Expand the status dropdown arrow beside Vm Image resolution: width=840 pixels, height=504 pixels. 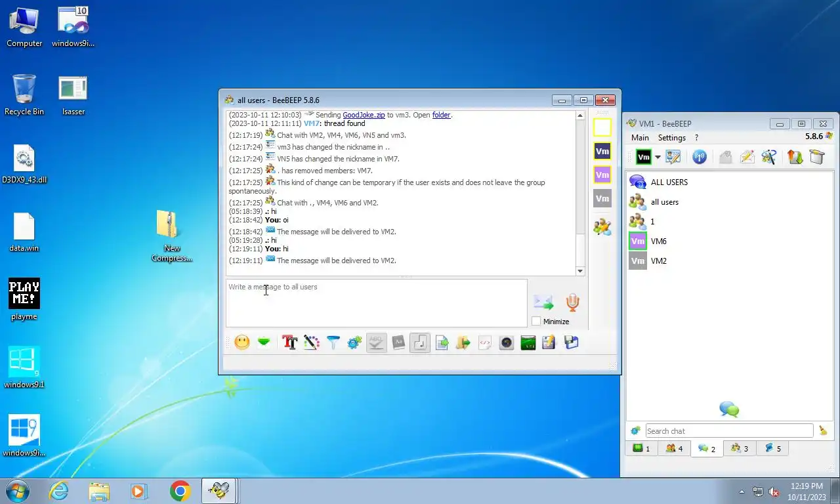(x=658, y=157)
